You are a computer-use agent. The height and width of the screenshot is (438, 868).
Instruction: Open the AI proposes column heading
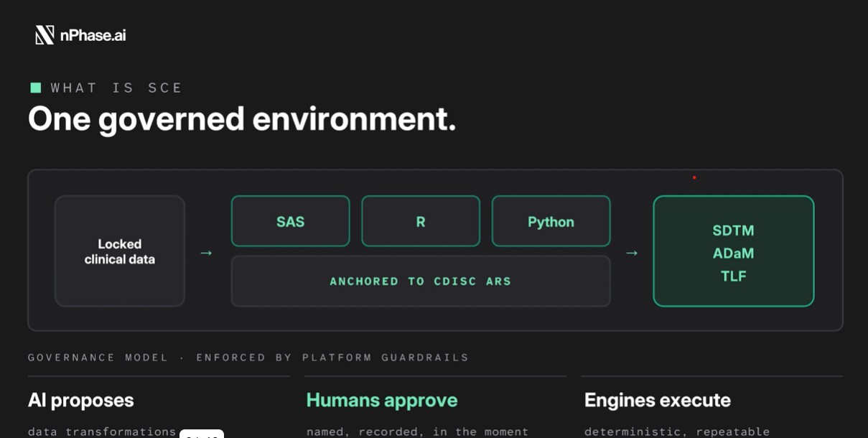81,401
